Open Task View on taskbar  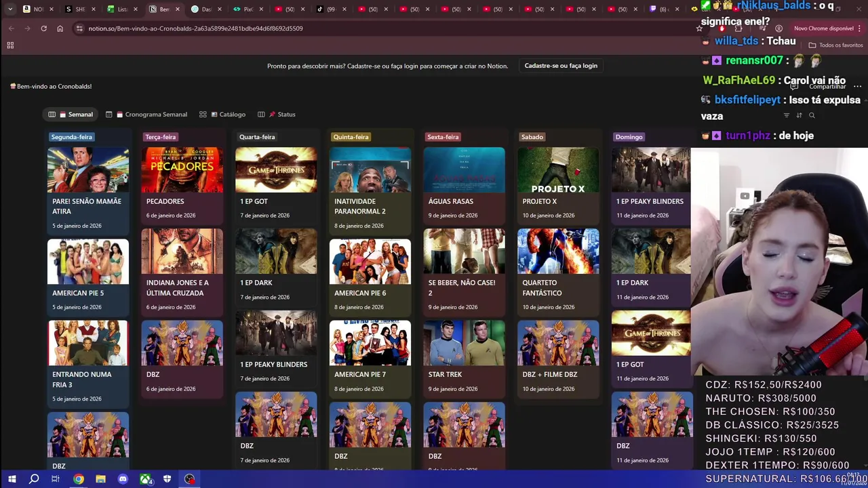click(56, 479)
